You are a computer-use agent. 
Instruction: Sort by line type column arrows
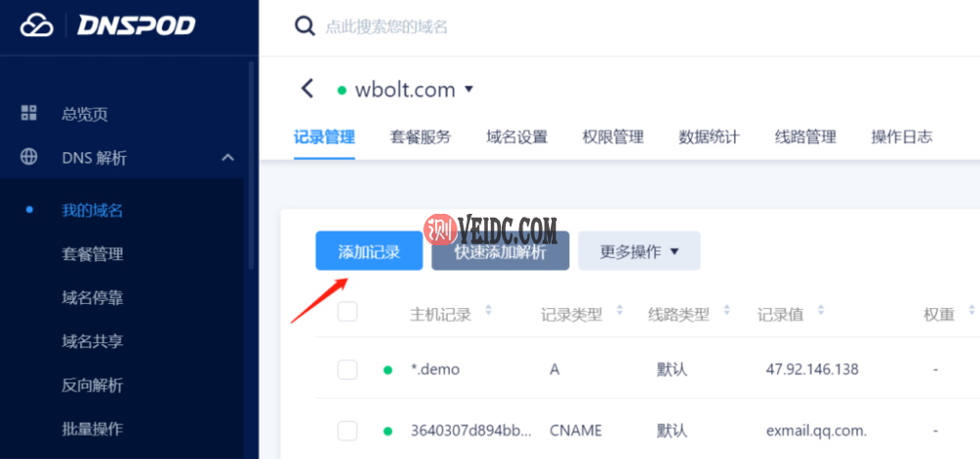point(727,310)
